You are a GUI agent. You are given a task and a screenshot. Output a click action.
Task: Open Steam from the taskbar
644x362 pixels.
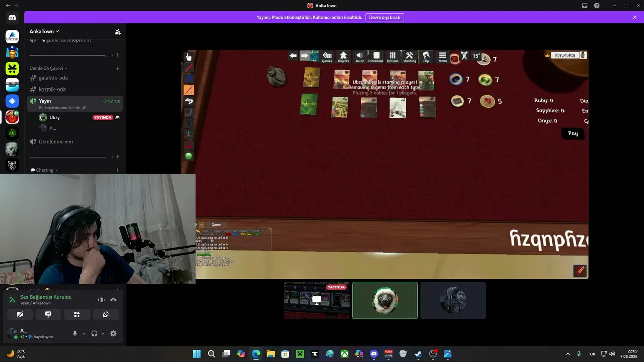point(418,354)
